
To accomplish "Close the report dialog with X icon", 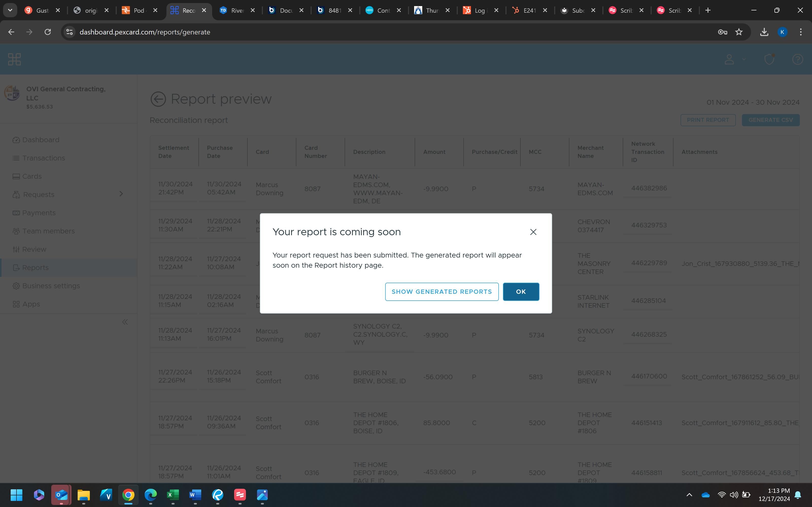I will click(533, 232).
